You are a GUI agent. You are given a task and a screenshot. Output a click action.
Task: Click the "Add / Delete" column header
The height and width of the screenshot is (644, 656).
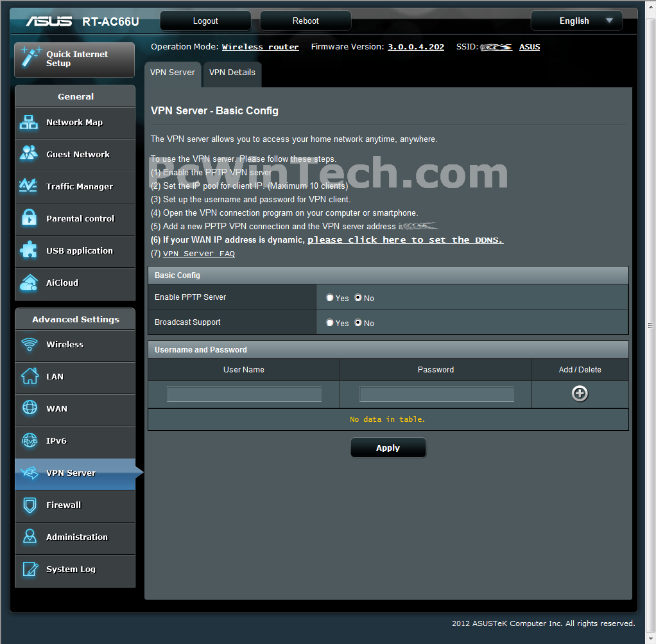pos(580,369)
